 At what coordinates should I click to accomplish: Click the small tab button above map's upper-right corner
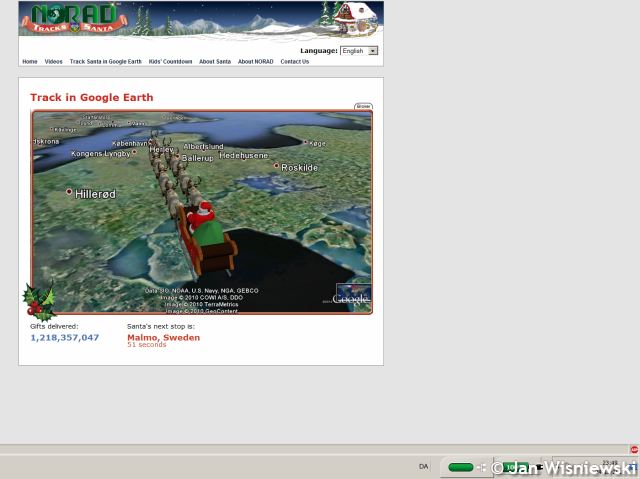coord(363,106)
